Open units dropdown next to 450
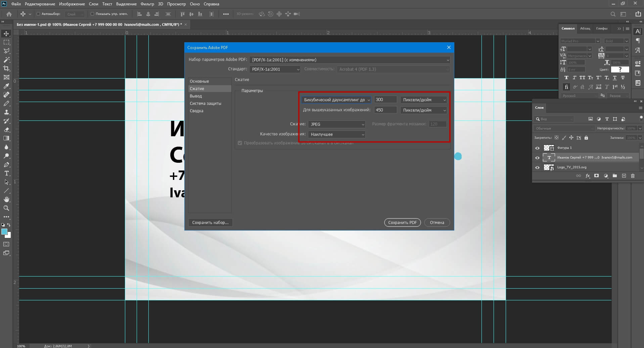The height and width of the screenshot is (348, 644). pyautogui.click(x=423, y=110)
